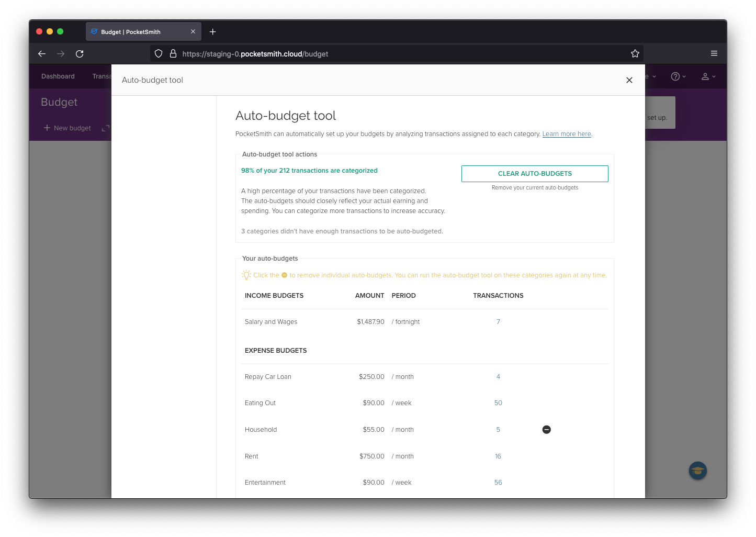The height and width of the screenshot is (537, 756).
Task: Reload the current page
Action: coord(80,53)
